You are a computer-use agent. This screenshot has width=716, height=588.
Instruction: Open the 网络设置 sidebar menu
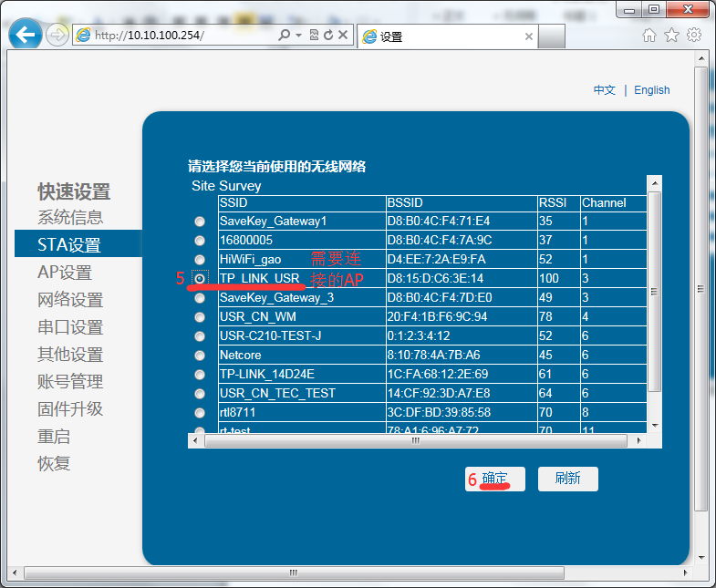coord(70,300)
